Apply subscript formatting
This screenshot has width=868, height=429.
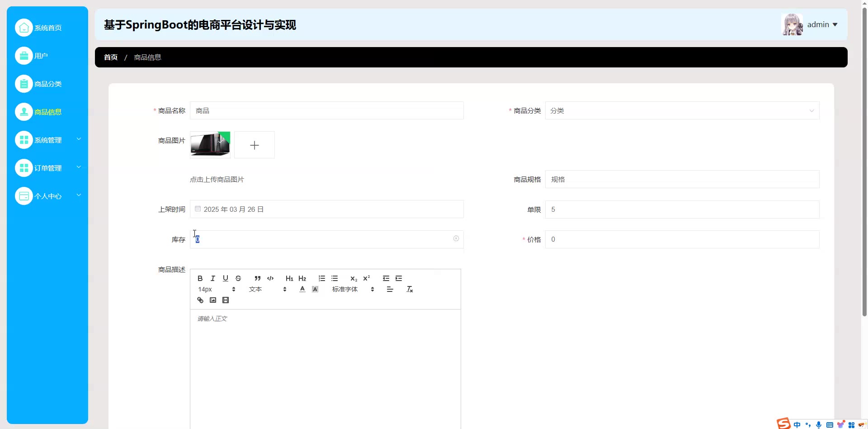[354, 278]
